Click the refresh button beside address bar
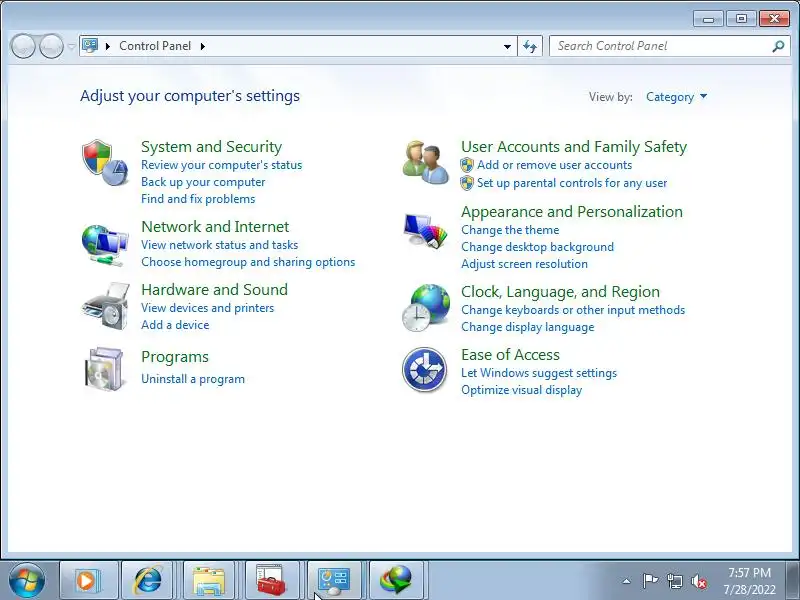This screenshot has width=800, height=600. 530,46
